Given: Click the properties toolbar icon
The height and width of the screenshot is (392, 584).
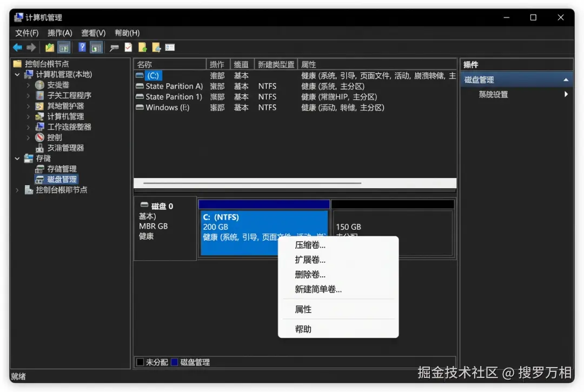Looking at the screenshot, I should [115, 47].
